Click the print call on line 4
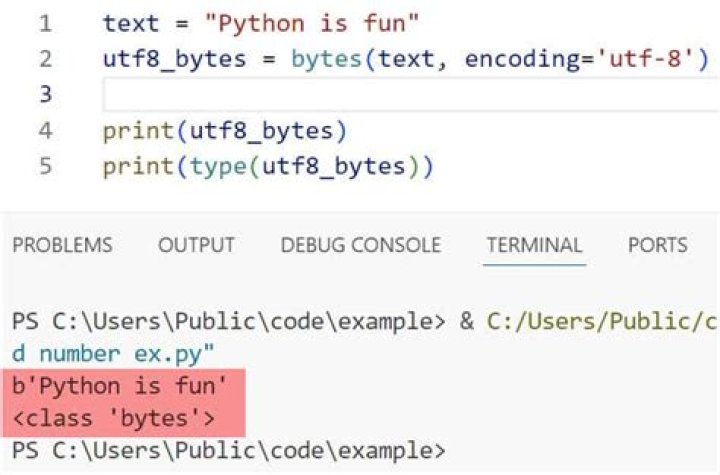This screenshot has height=475, width=720. point(137,130)
